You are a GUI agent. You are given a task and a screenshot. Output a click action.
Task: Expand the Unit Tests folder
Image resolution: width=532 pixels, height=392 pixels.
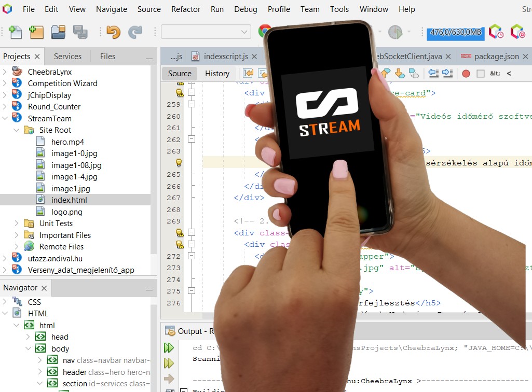coord(17,223)
